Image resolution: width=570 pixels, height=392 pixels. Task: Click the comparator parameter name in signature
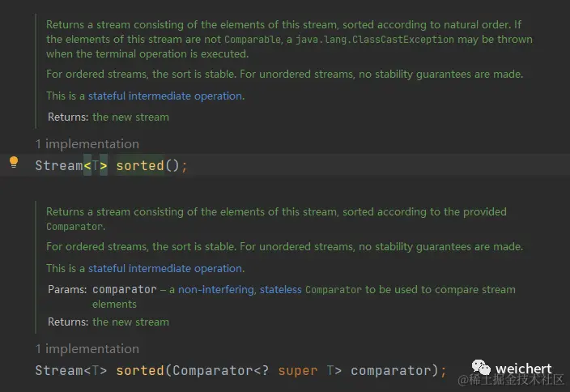click(391, 371)
